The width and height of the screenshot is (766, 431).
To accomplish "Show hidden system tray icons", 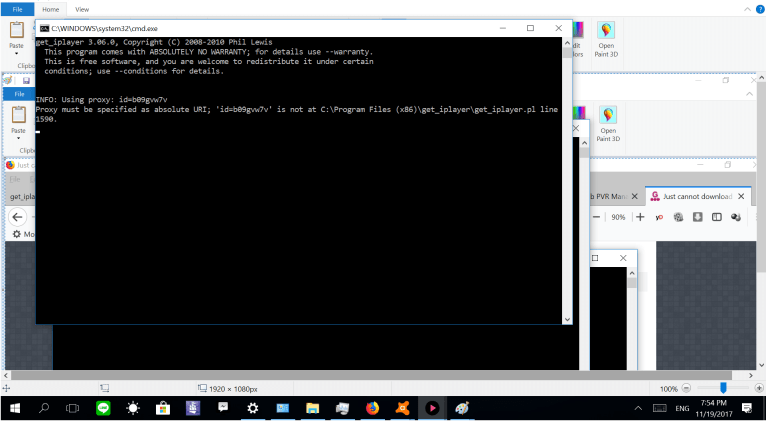I will (x=638, y=409).
